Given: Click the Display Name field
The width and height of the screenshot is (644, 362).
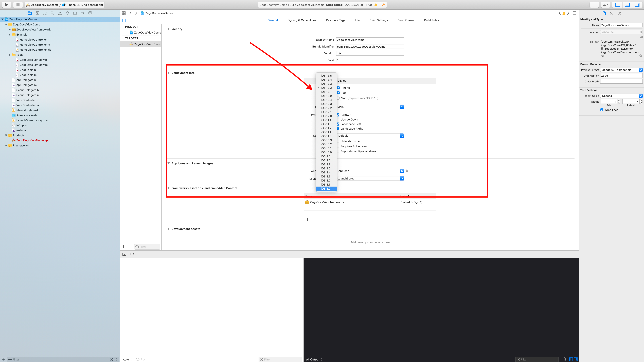Looking at the screenshot, I should [x=370, y=40].
